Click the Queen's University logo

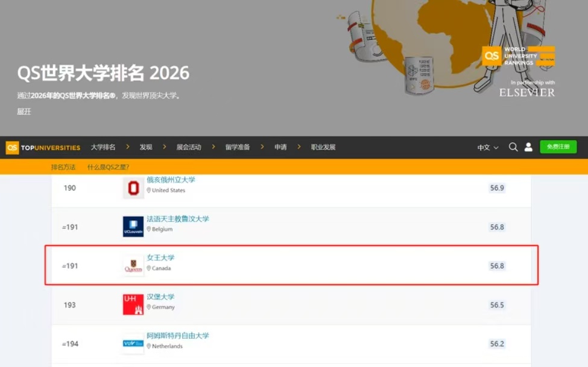133,266
